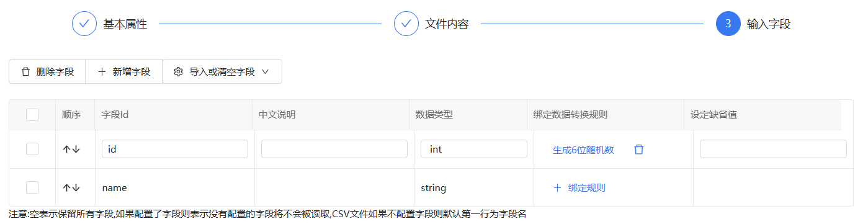Expand the 导入或清空字段 dropdown arrow
868x224 pixels.
[266, 72]
